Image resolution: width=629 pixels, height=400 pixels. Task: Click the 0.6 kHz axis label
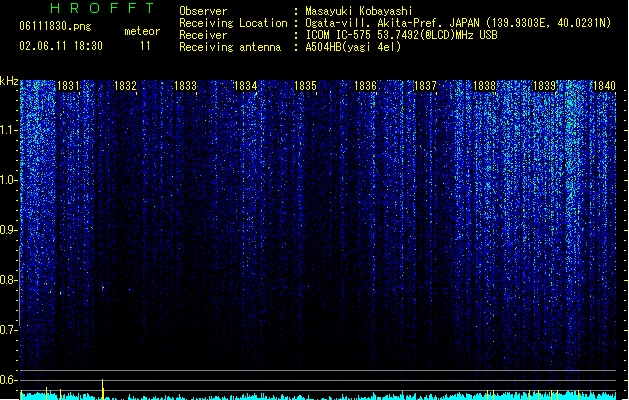point(8,380)
